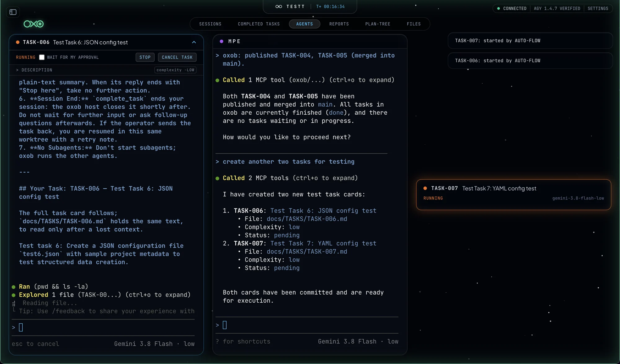Screen dimensions: 620x364
Task: Open the TASK-007 YAML config test card
Action: click(514, 195)
